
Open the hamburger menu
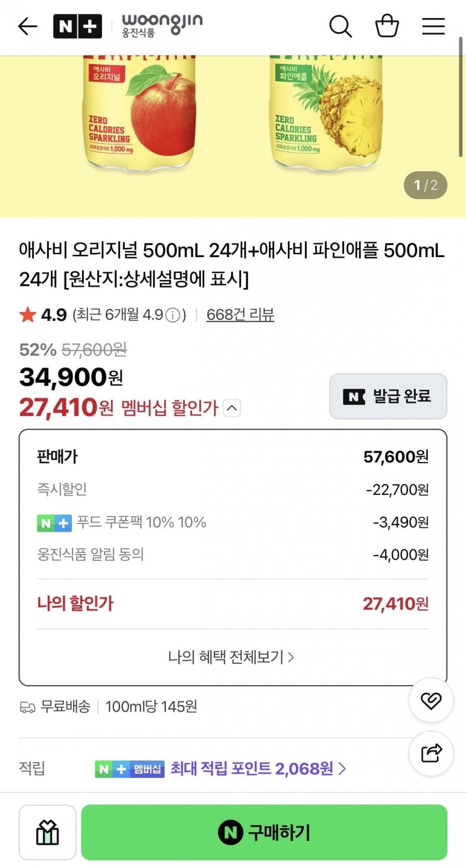pyautogui.click(x=433, y=26)
